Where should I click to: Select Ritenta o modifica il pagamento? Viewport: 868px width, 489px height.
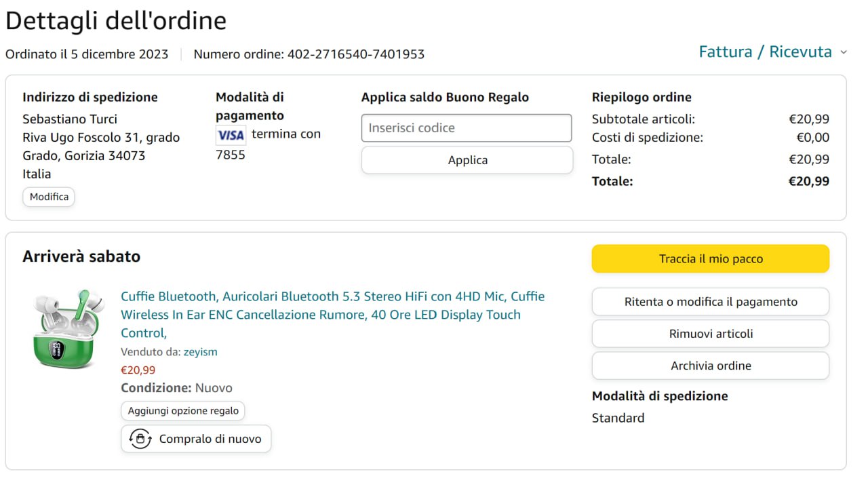pos(710,302)
